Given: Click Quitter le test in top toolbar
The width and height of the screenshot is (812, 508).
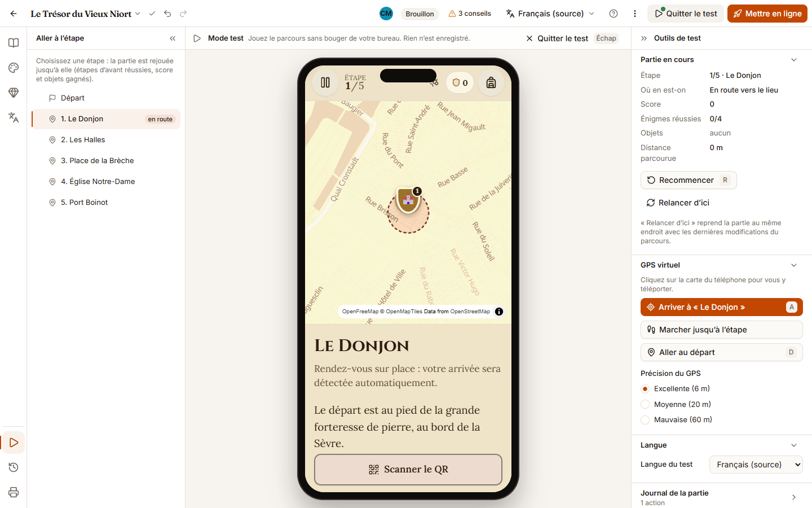Looking at the screenshot, I should [686, 14].
